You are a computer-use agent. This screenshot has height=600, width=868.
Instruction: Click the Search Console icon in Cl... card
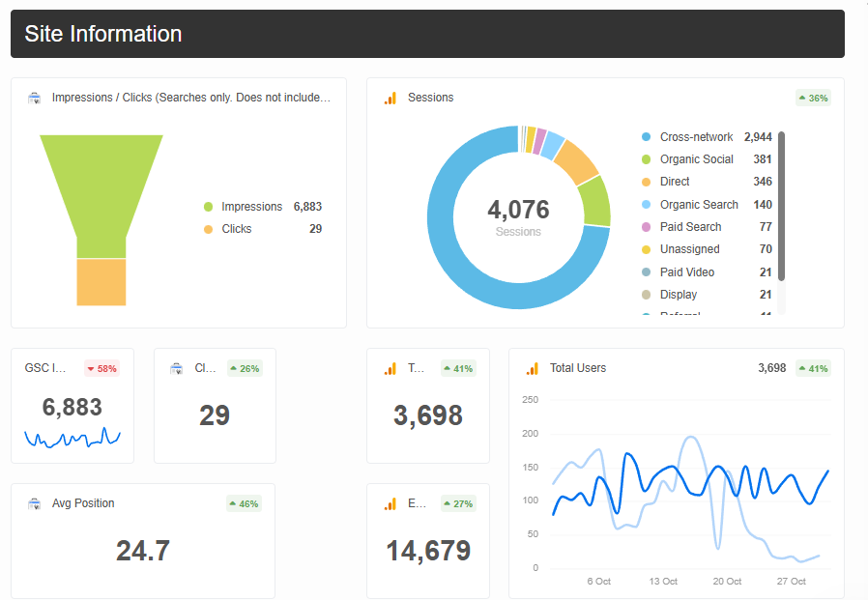tap(176, 369)
